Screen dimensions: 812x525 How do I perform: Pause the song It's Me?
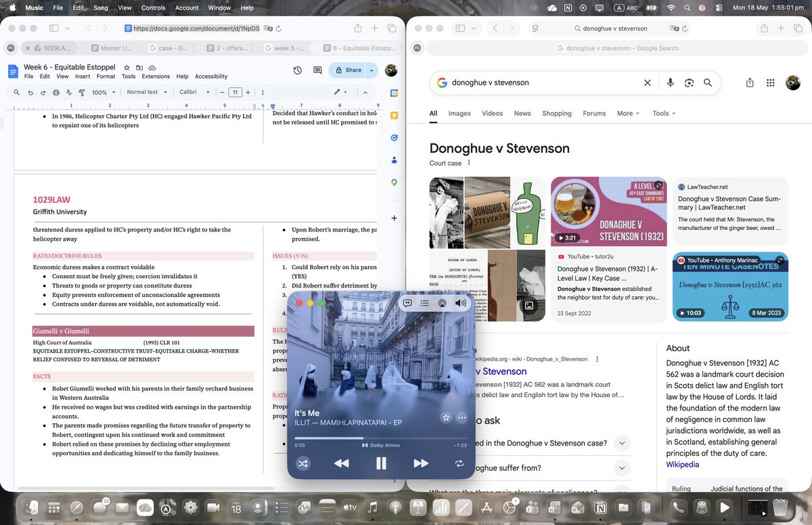tap(381, 463)
